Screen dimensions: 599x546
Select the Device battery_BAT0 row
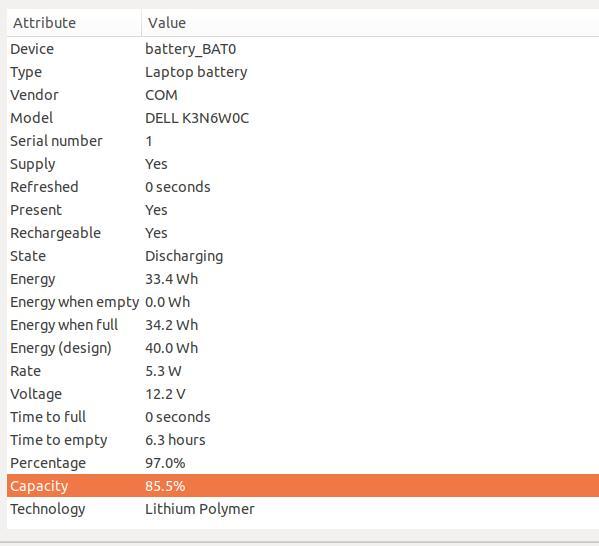point(303,49)
